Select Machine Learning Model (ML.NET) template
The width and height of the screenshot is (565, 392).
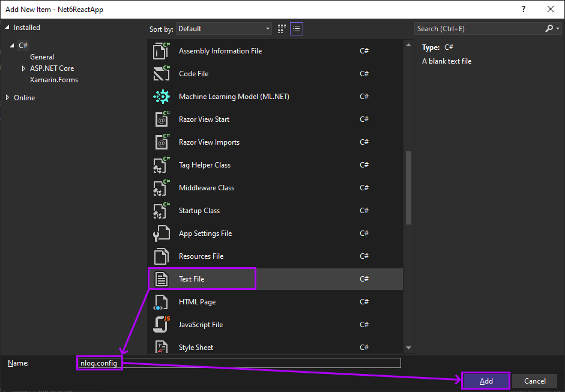[275, 97]
